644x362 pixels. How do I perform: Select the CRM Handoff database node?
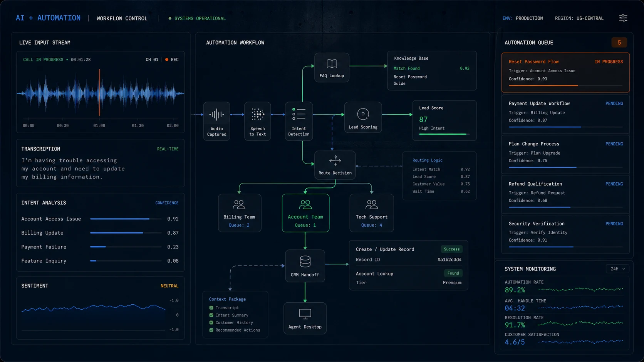coord(305,266)
